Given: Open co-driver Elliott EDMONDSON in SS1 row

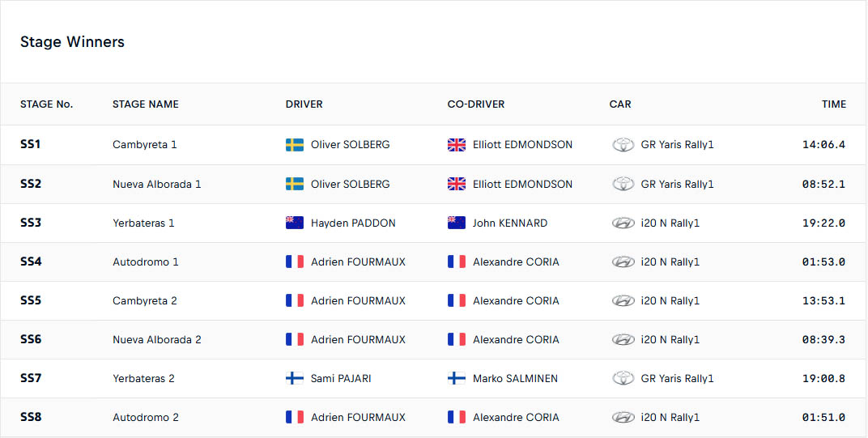Looking at the screenshot, I should (x=522, y=145).
